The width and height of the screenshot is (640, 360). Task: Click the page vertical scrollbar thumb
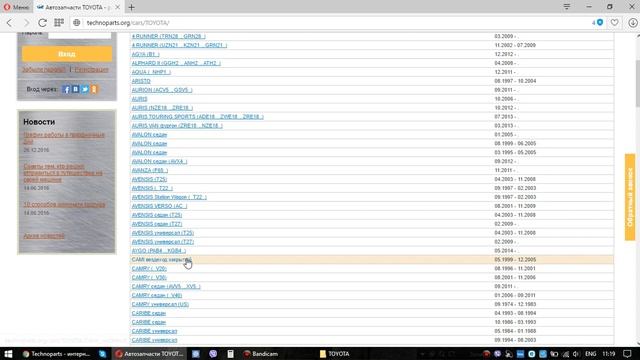click(638, 84)
